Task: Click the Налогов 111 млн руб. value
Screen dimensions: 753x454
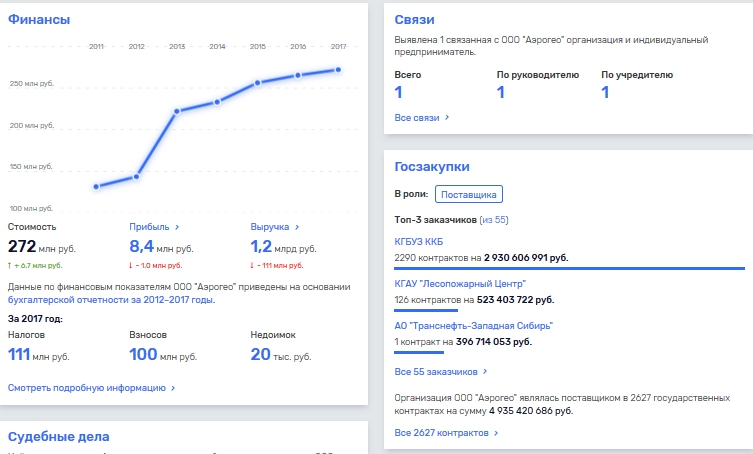Action: [x=38, y=355]
